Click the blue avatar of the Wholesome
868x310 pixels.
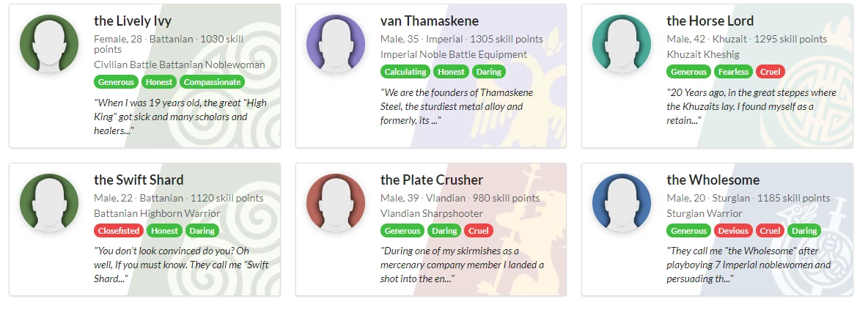622,203
